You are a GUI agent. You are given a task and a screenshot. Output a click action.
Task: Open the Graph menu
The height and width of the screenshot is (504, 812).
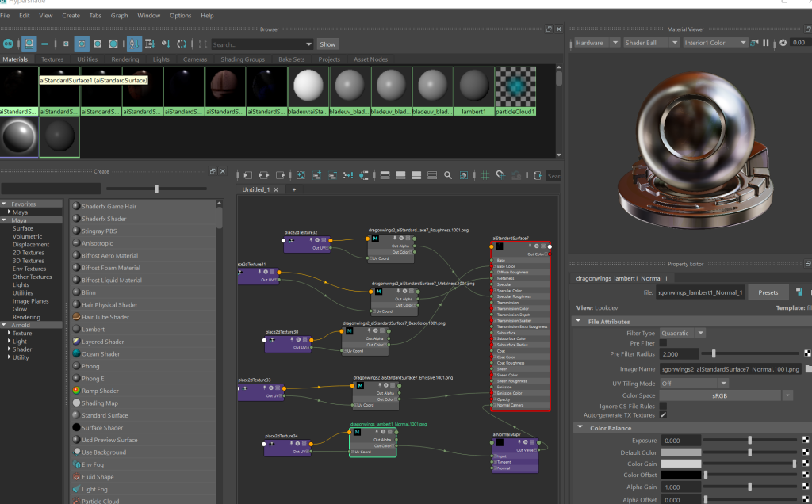point(119,16)
